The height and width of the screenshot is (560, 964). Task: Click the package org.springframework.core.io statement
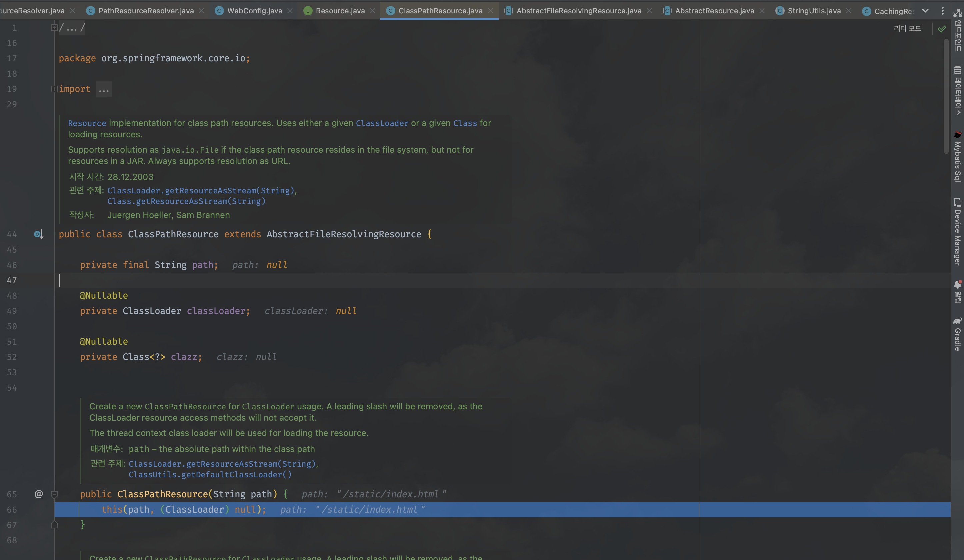154,58
